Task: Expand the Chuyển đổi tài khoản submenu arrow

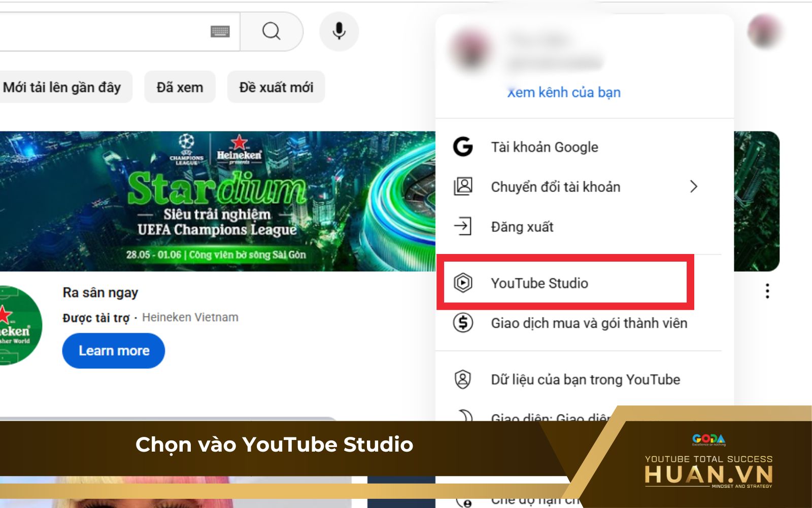Action: (x=694, y=186)
